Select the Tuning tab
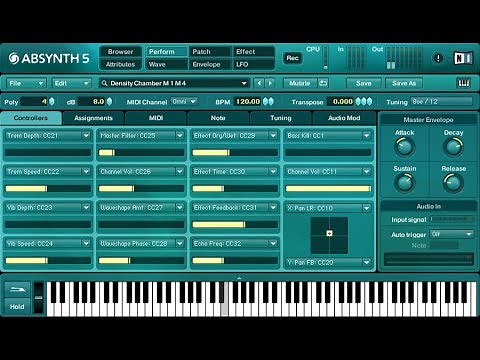Image resolution: width=480 pixels, height=360 pixels. pos(280,118)
